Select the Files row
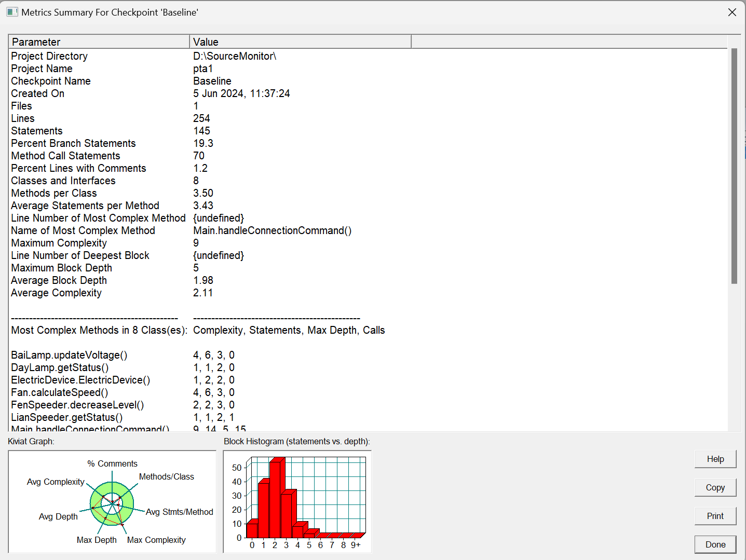 (x=368, y=106)
